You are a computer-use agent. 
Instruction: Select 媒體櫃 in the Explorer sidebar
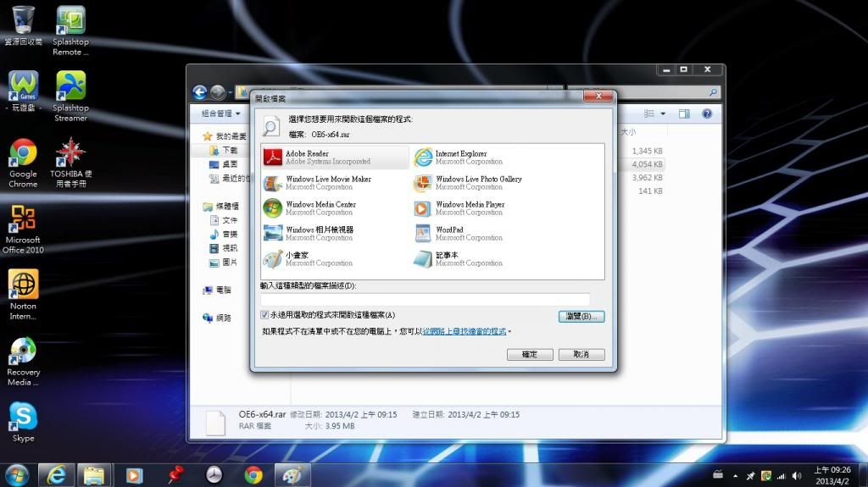click(x=221, y=207)
